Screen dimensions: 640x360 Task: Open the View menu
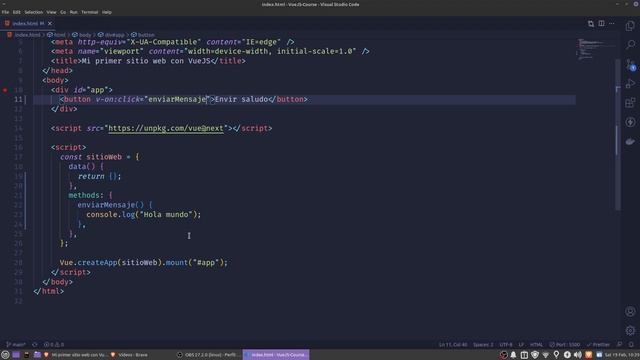tap(51, 12)
